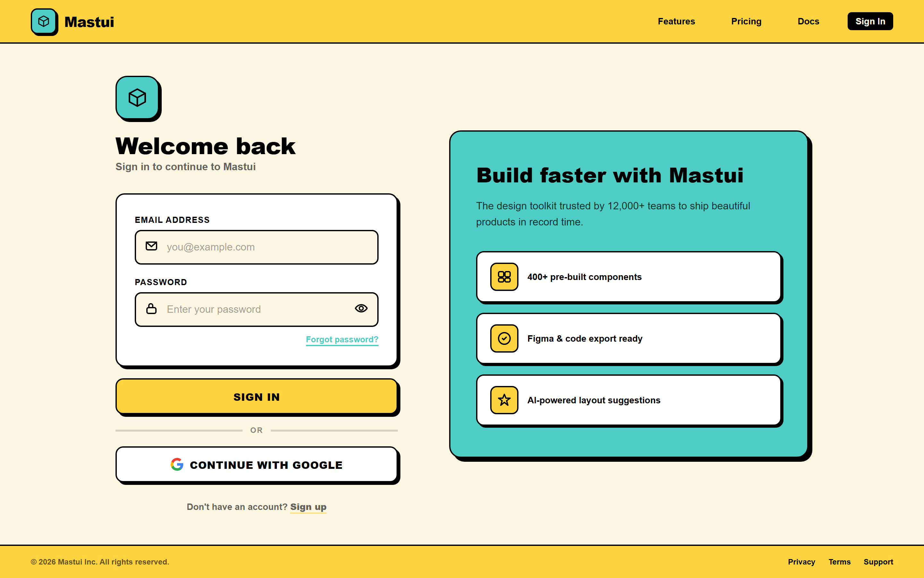Click the large teal cube icon above Welcome back
The width and height of the screenshot is (924, 578).
(x=137, y=98)
